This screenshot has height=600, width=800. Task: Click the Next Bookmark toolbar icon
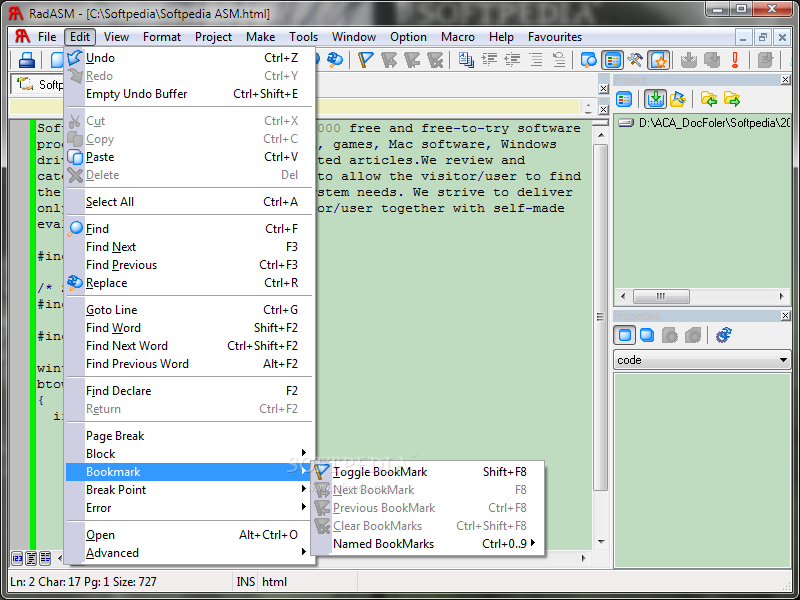pos(388,60)
